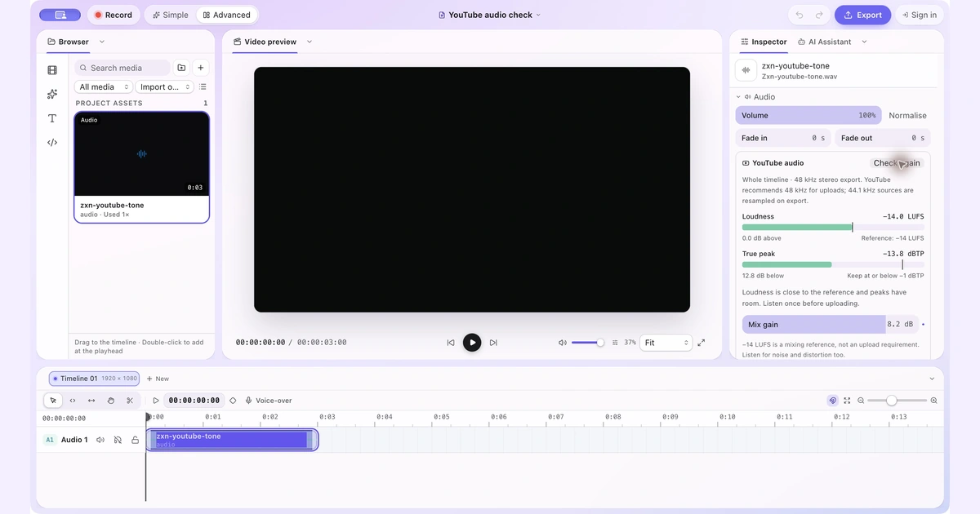Open the Fit zoom dropdown in preview
The width and height of the screenshot is (980, 514).
(x=666, y=343)
